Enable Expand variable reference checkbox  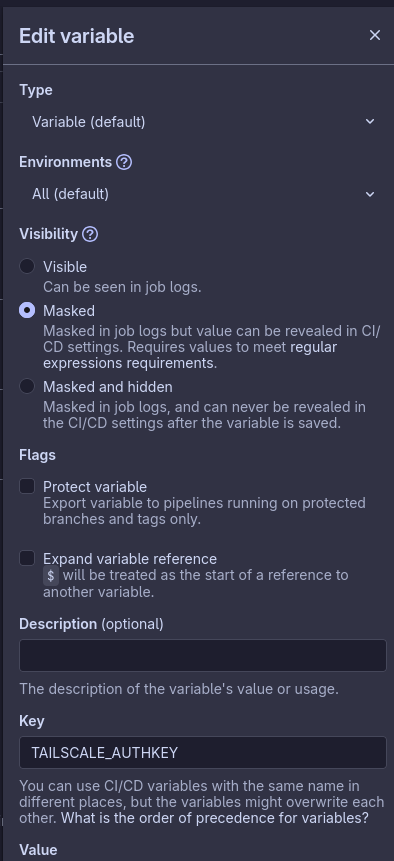click(x=27, y=558)
